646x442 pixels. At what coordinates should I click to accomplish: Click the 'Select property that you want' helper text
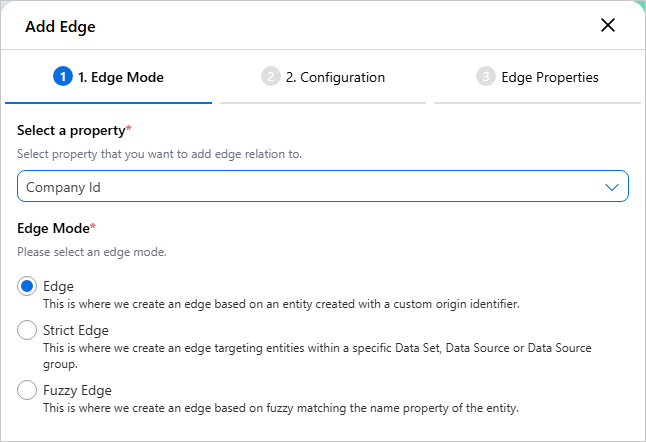(x=159, y=154)
